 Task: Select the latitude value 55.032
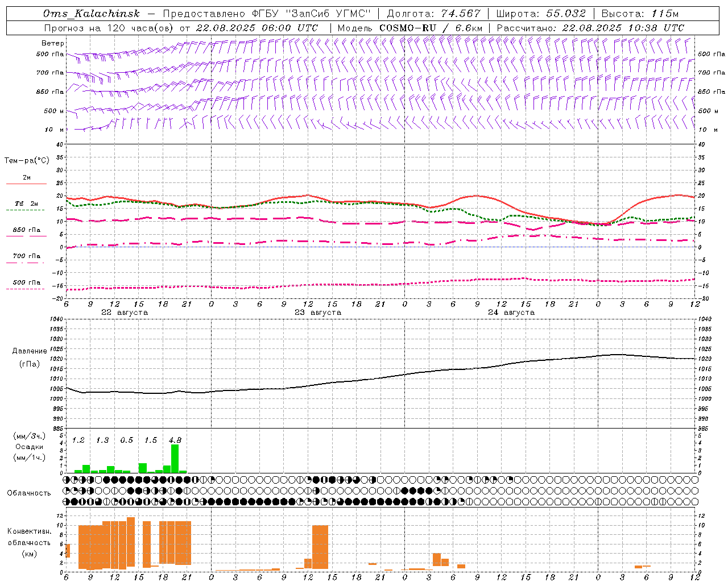tap(566, 14)
